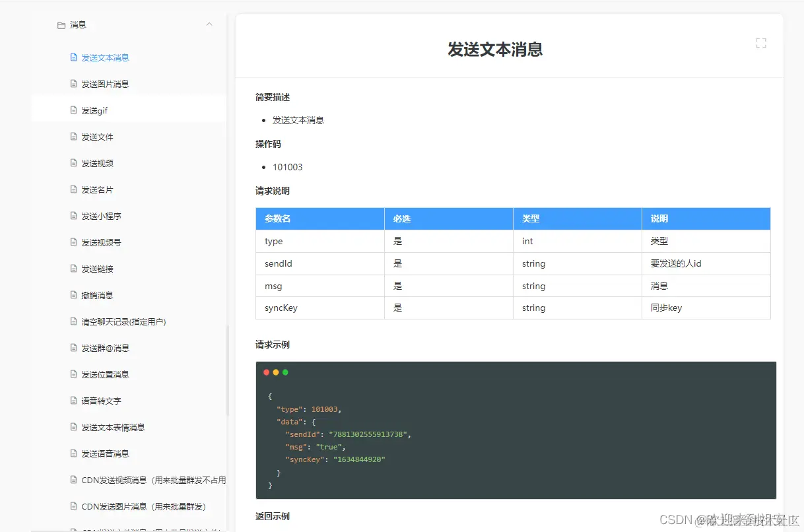This screenshot has width=804, height=532.
Task: Click document icon beside CDN发送图片消息
Action: (74, 506)
